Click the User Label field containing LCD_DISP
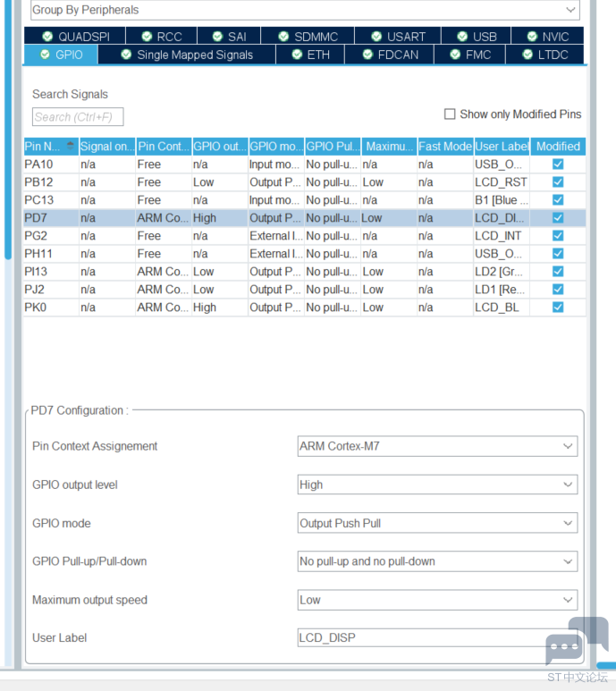The height and width of the screenshot is (691, 616). click(437, 637)
